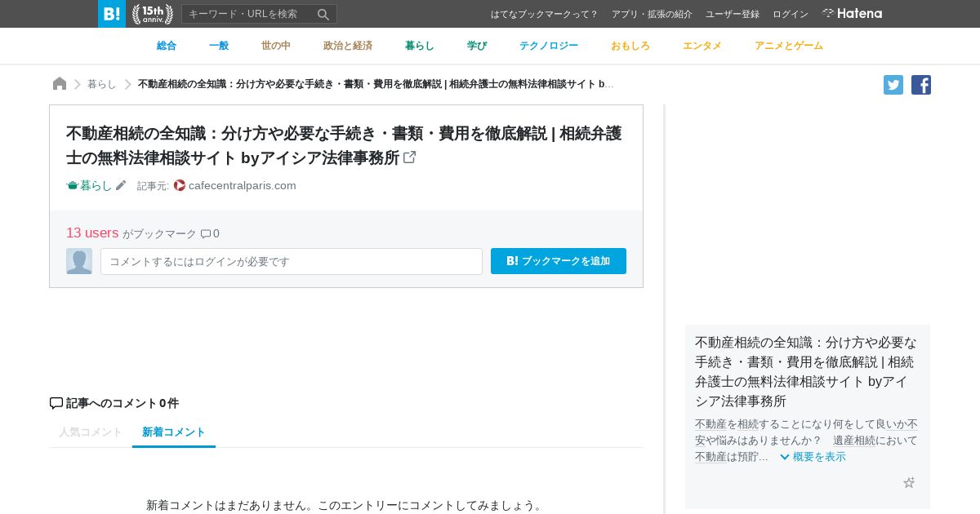Open the 学び category tab
The height and width of the screenshot is (514, 980).
(x=477, y=46)
